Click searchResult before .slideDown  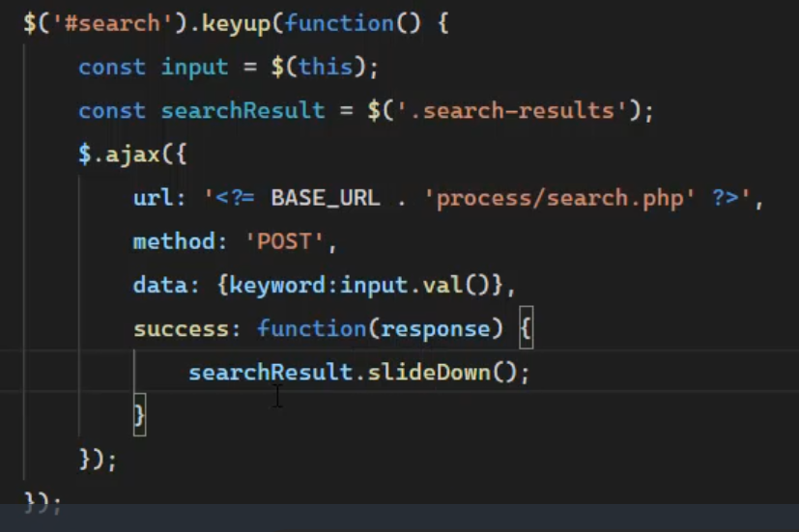[271, 373]
